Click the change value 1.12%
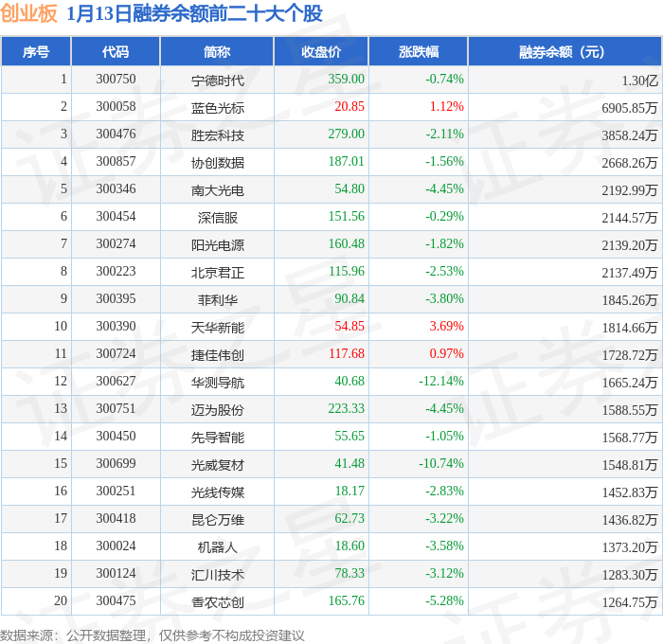This screenshot has height=644, width=663. [446, 107]
